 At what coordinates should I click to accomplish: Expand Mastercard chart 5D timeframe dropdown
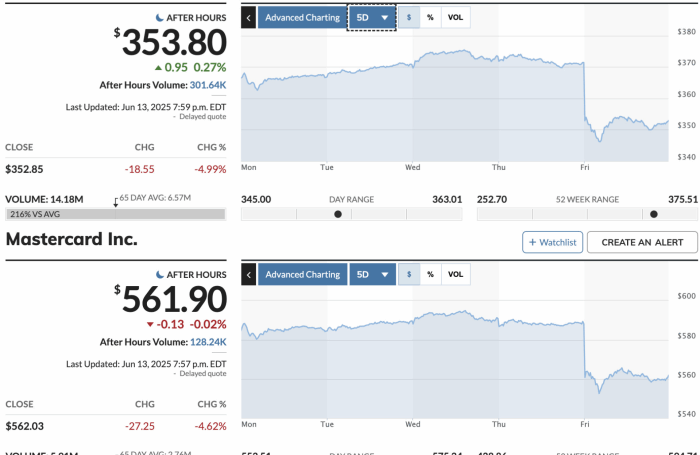[x=372, y=275]
